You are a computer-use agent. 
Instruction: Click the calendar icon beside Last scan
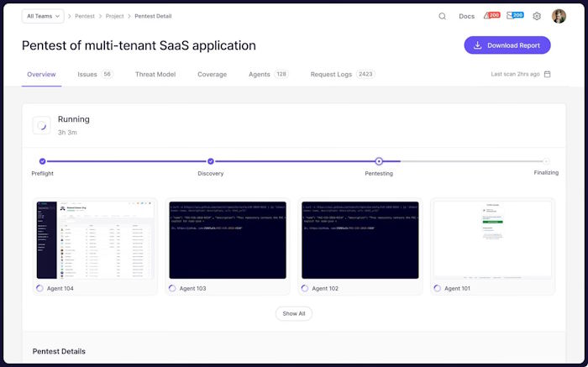548,74
